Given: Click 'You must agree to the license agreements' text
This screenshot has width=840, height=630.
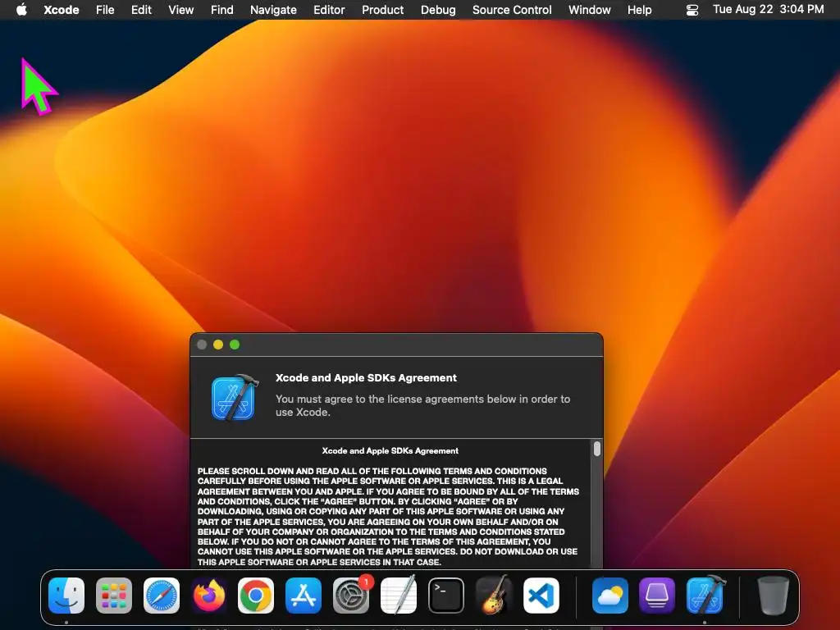Looking at the screenshot, I should coord(422,405).
